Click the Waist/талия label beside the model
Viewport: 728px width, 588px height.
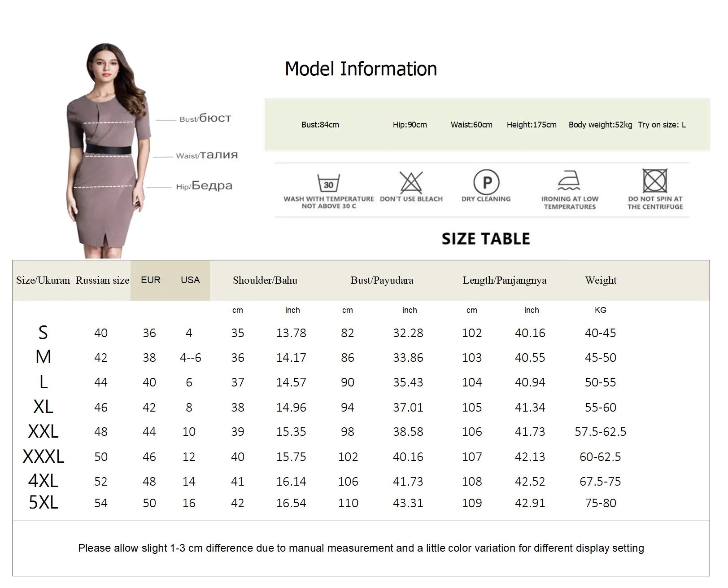(207, 155)
